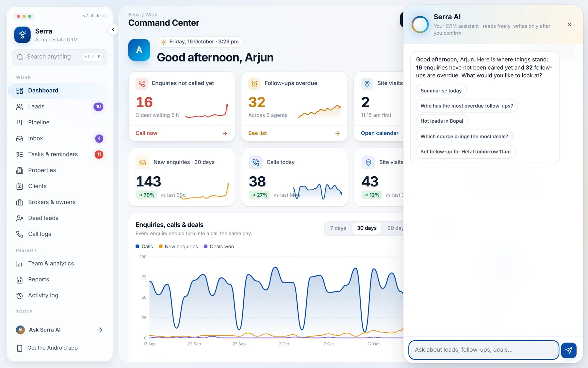Click the Team & analytics chart icon
The width and height of the screenshot is (588, 368).
coord(20,264)
